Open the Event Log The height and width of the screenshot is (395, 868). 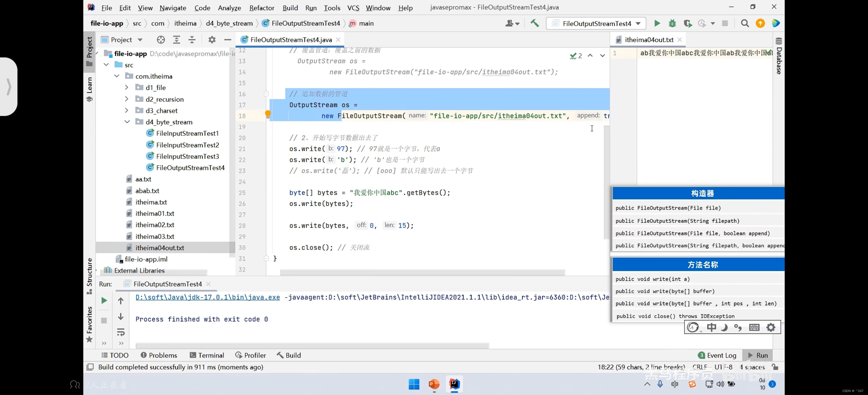[717, 355]
